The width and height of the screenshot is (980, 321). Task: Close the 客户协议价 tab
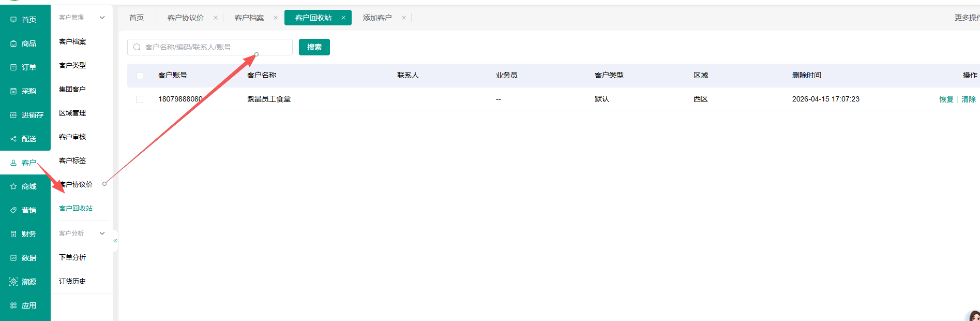216,18
